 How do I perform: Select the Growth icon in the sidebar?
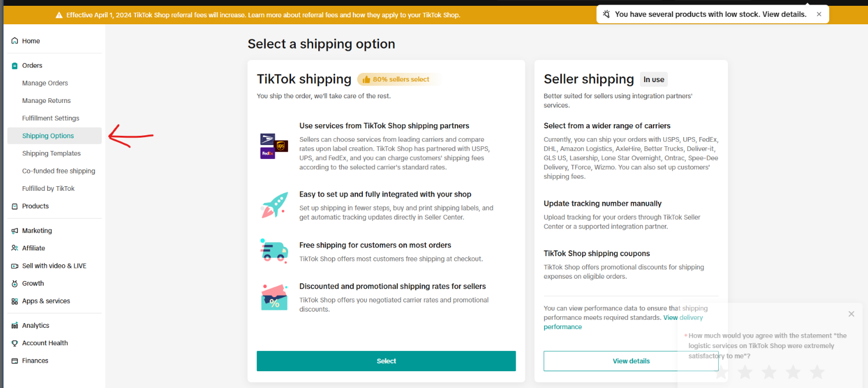[13, 283]
